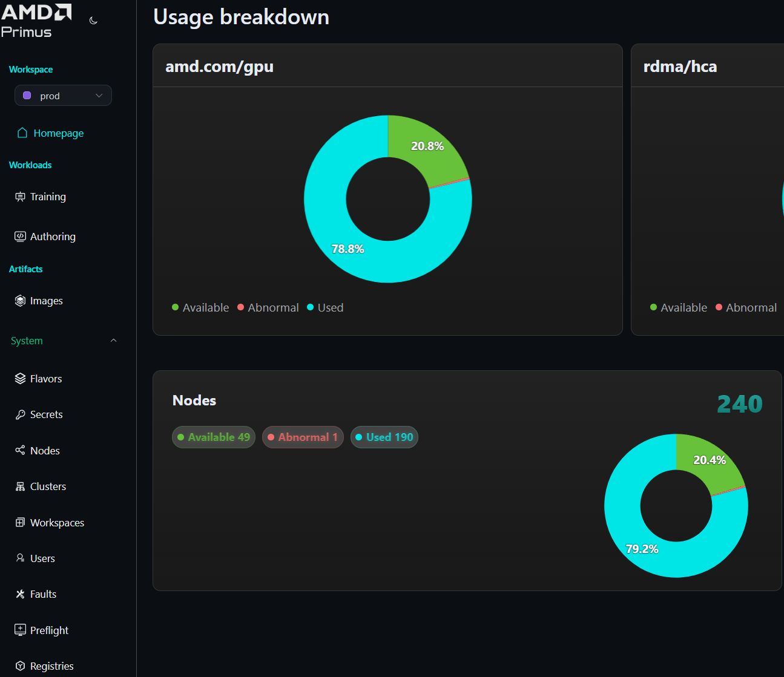Click the Nodes network icon

[x=21, y=450]
